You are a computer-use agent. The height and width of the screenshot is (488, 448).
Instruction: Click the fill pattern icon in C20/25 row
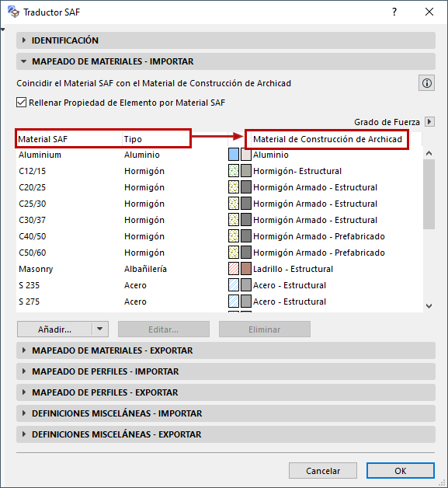tap(234, 187)
